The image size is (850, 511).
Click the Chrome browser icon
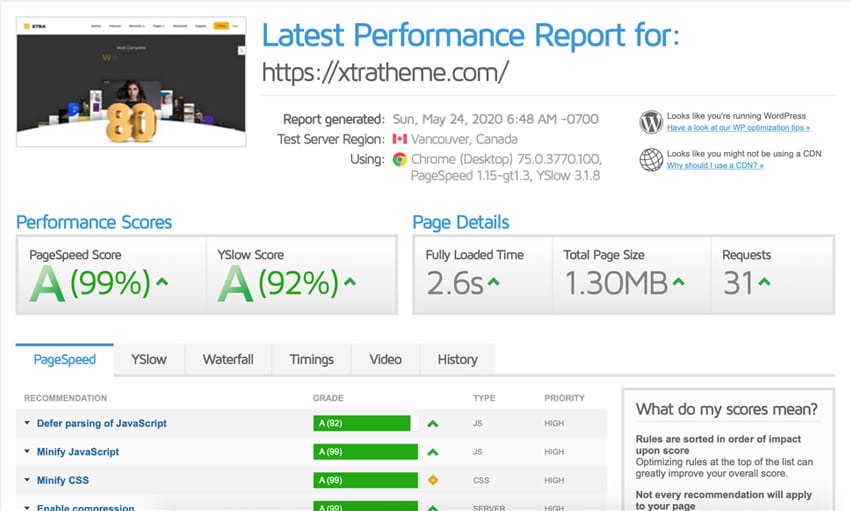(x=399, y=159)
